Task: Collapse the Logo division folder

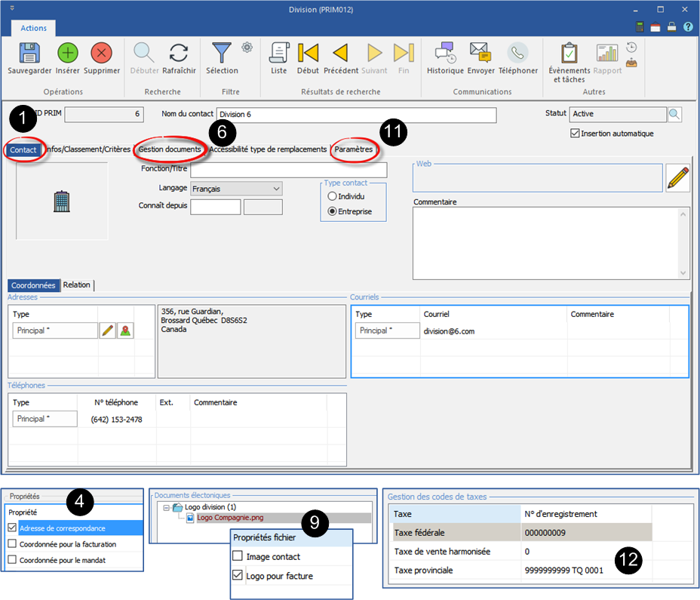Action: (x=166, y=507)
